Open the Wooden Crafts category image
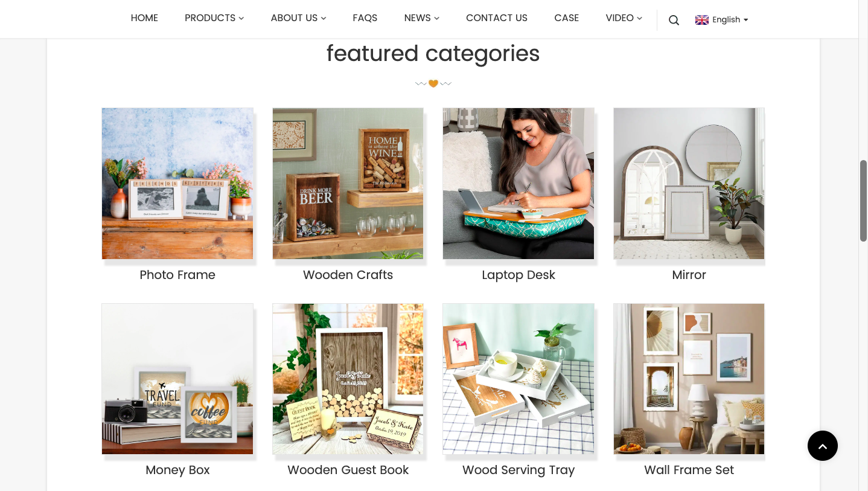868x491 pixels. 348,184
